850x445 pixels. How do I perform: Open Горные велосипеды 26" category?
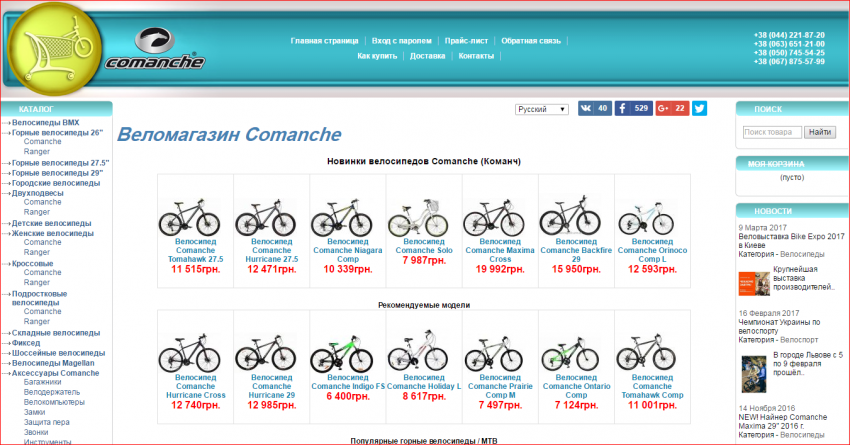[x=57, y=132]
